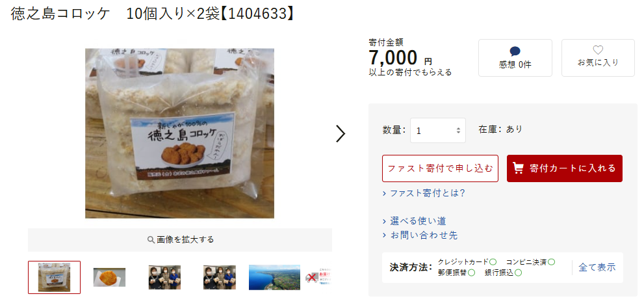The image size is (644, 307).
Task: Click ファスト寄付で申し込む button
Action: 440,168
